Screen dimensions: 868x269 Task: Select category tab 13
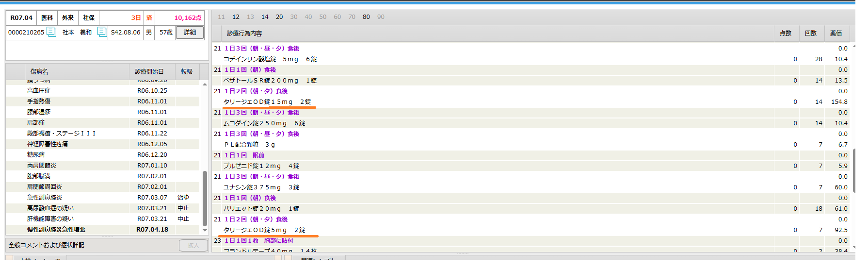coord(250,17)
